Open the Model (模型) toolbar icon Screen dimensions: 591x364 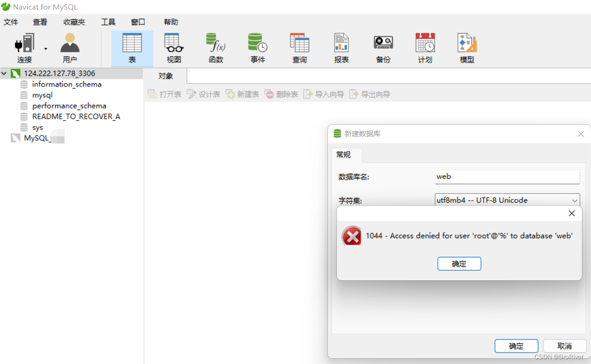[467, 48]
